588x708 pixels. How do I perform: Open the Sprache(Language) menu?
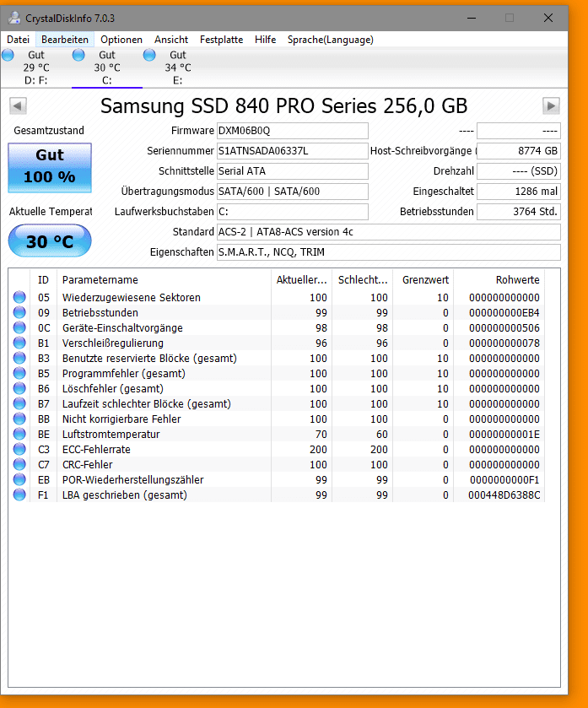[331, 40]
